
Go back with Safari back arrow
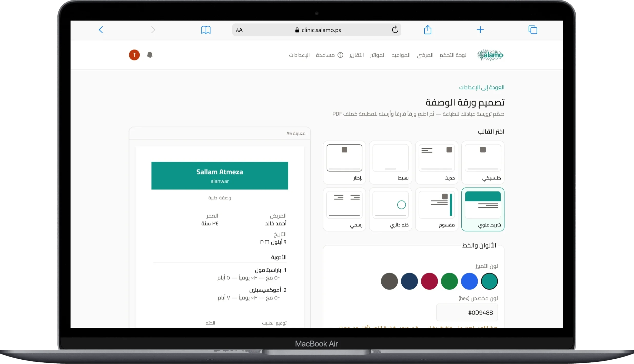click(101, 30)
